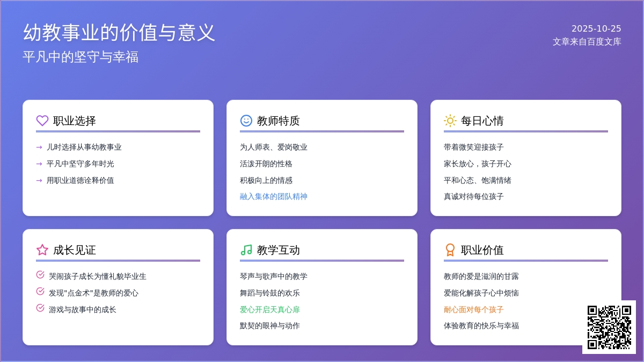Screen dimensions: 644x362
Task: Click the award ribbon icon beside 职业价值
Action: [x=450, y=250]
